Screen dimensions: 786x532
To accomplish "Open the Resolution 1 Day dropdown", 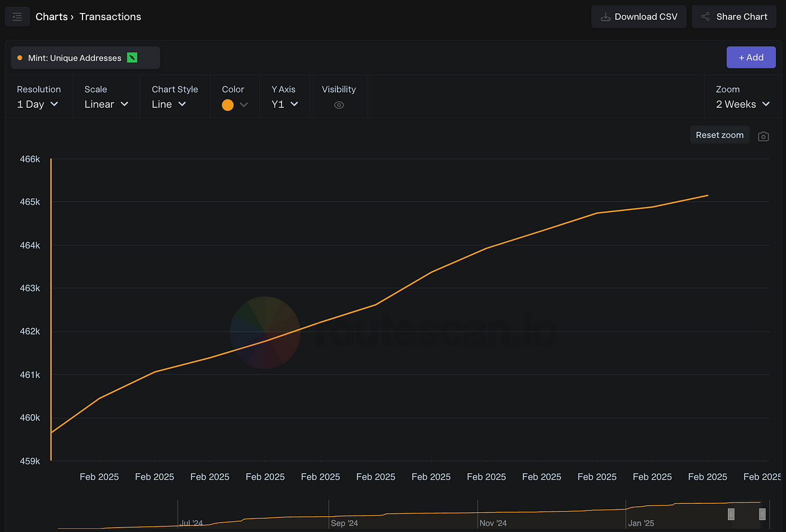I will 38,104.
